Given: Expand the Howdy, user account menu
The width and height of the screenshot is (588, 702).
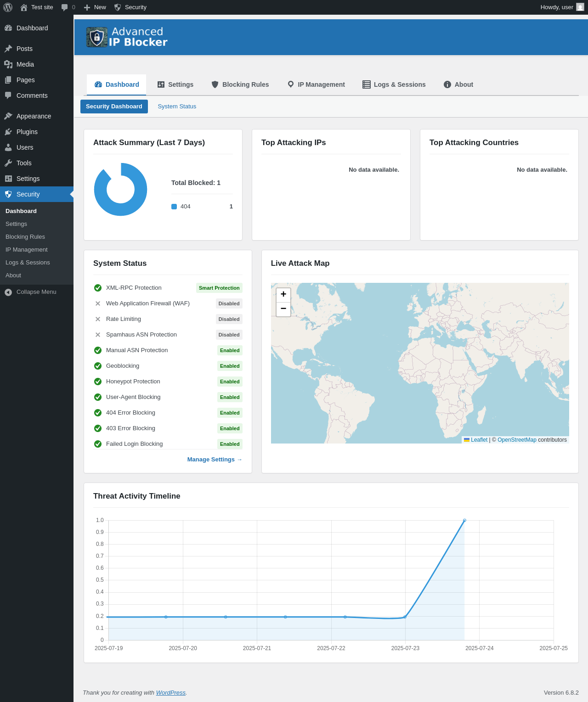Looking at the screenshot, I should coord(556,7).
